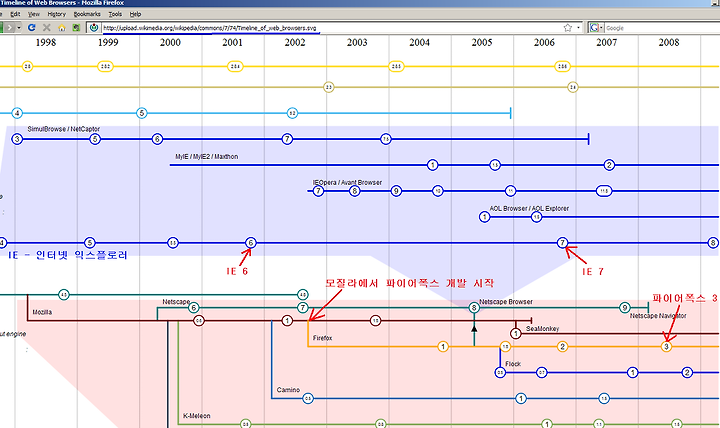This screenshot has width=720, height=428.
Task: Click the 'SeaMonkey' label
Action: (x=543, y=329)
